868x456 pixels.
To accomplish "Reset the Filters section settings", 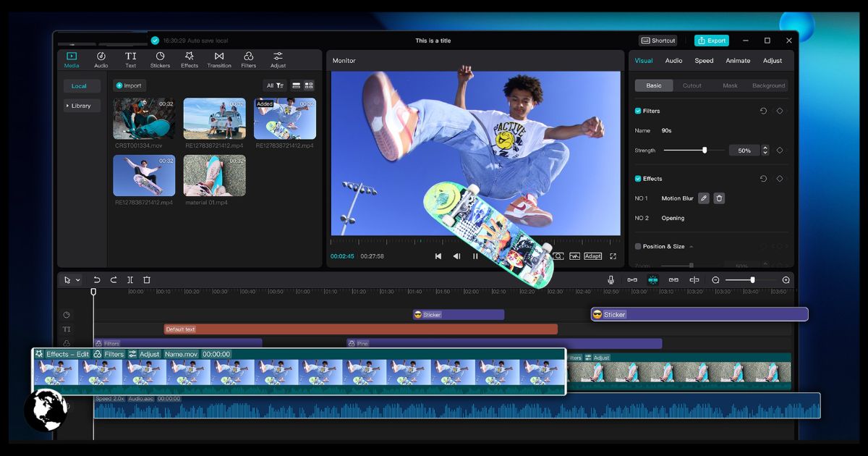I will click(763, 111).
